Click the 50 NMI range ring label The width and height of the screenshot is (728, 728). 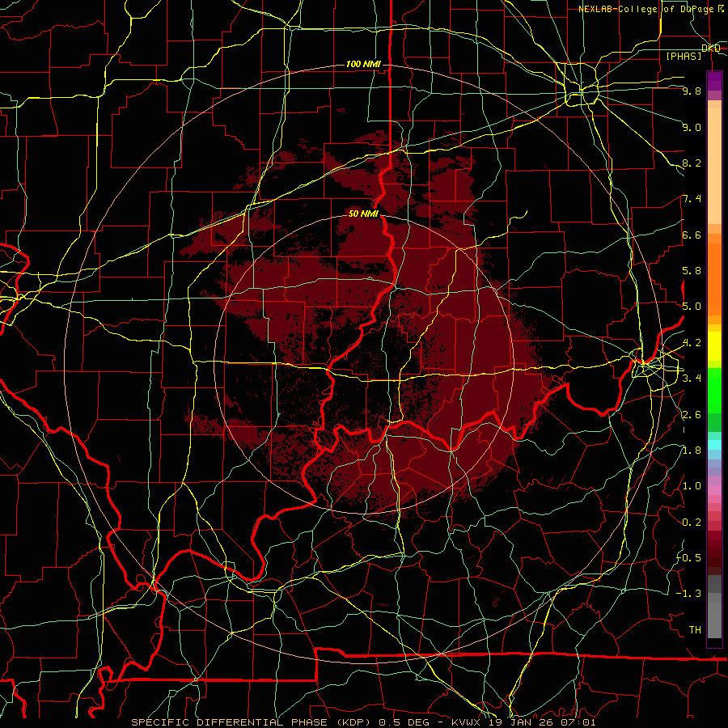pos(363,214)
